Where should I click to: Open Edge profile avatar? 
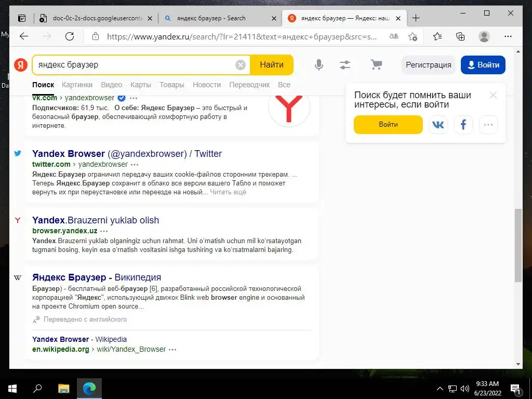[x=484, y=36]
